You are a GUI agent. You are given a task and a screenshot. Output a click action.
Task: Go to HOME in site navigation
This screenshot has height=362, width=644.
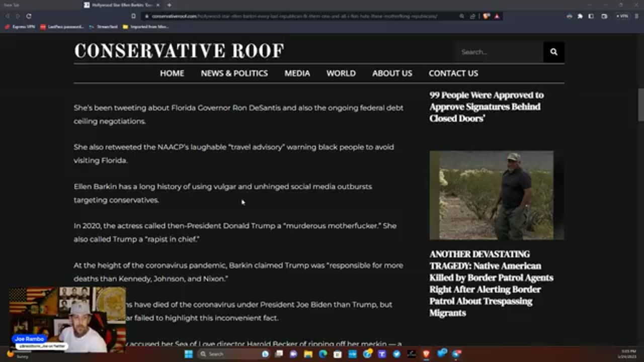click(172, 73)
